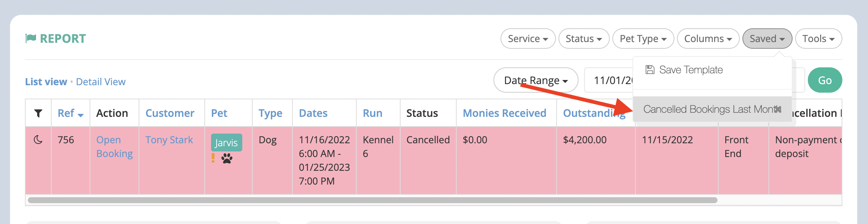Delete the Cancelled Bookings Last Month template
The image size is (868, 224).
coord(778,109)
